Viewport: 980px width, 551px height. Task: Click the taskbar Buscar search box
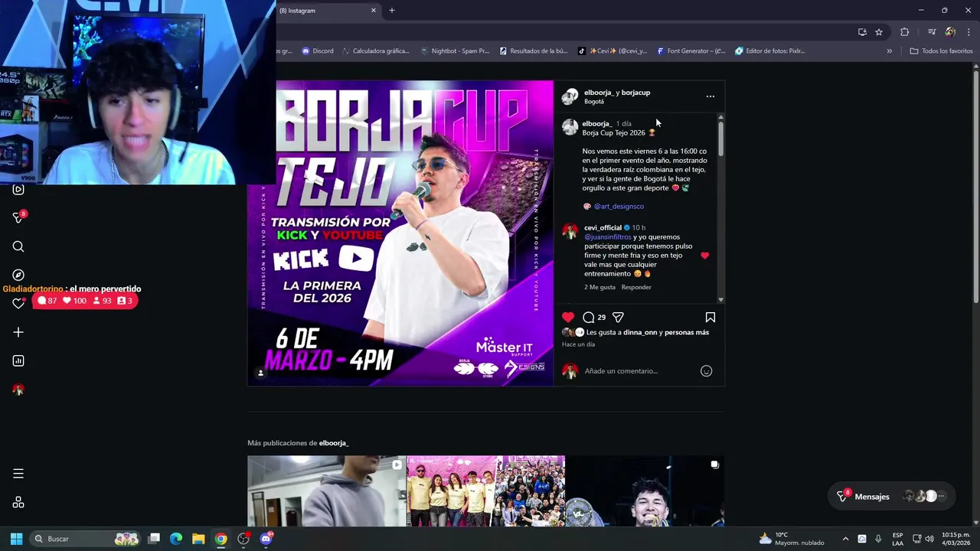click(87, 539)
